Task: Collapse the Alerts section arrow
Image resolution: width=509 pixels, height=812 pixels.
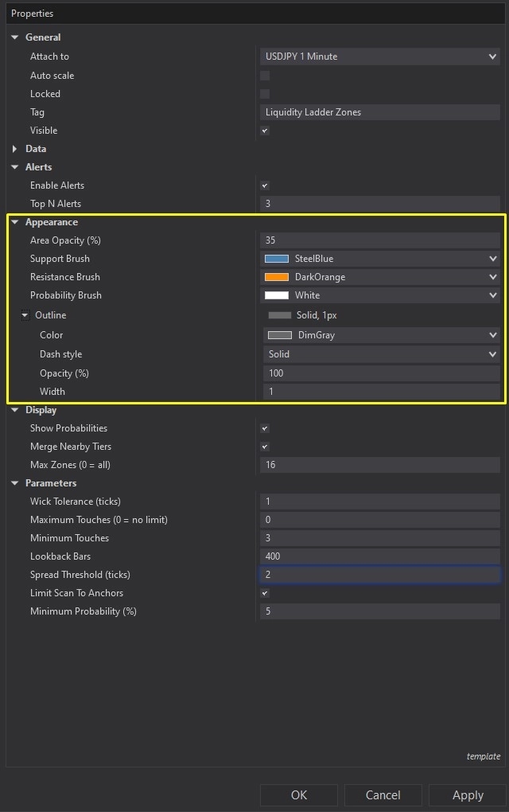Action: click(14, 167)
